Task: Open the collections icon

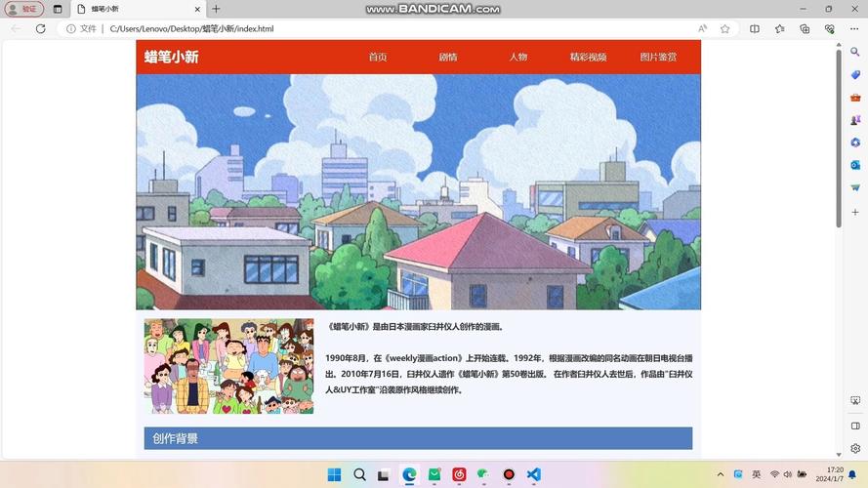Action: point(805,28)
